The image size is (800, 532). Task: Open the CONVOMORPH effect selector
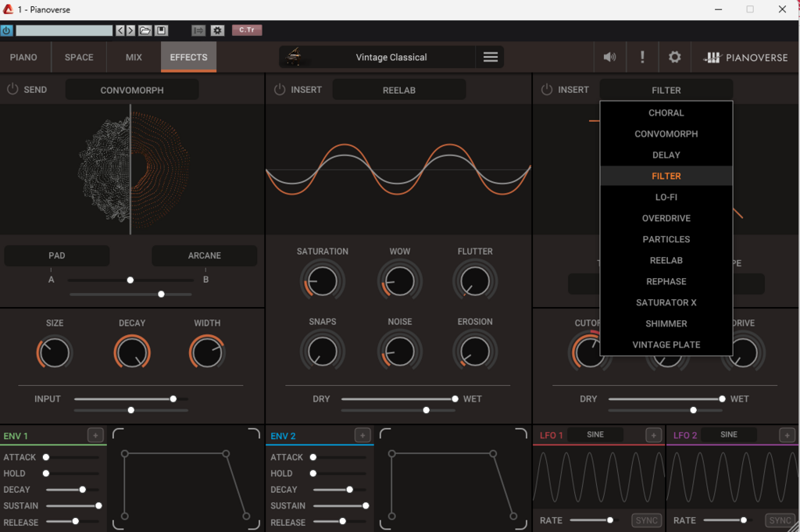tap(132, 90)
